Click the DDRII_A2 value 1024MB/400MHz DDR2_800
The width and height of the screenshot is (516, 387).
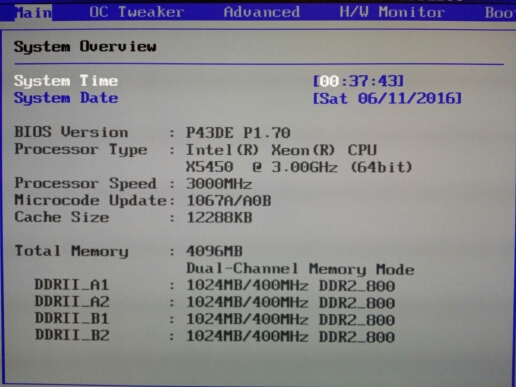tap(290, 303)
